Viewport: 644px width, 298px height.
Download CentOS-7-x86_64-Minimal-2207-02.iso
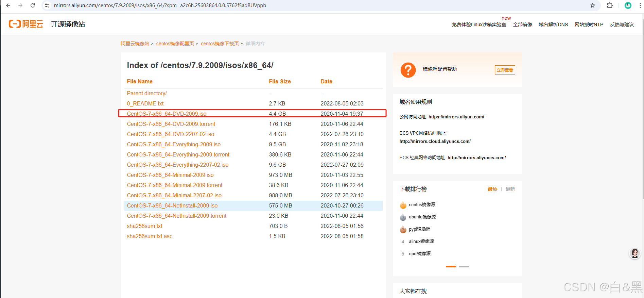tap(174, 195)
